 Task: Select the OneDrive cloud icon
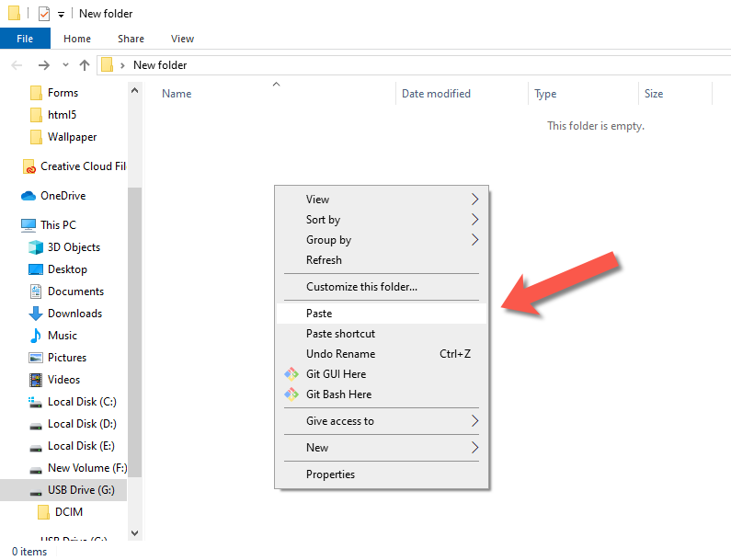tap(29, 196)
